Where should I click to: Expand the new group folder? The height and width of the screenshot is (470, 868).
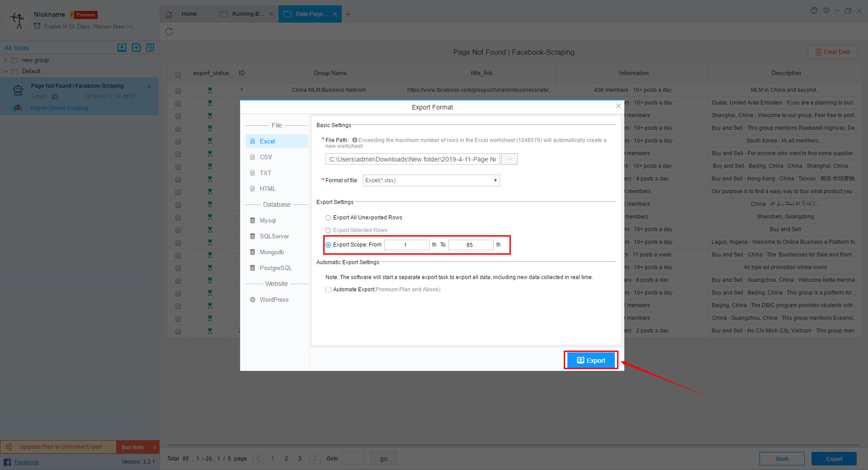pos(5,60)
